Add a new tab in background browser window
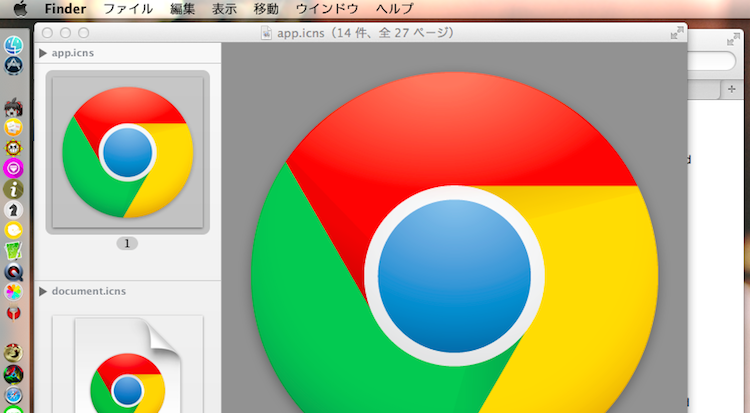Viewport: 750px width, 413px height. pos(731,89)
